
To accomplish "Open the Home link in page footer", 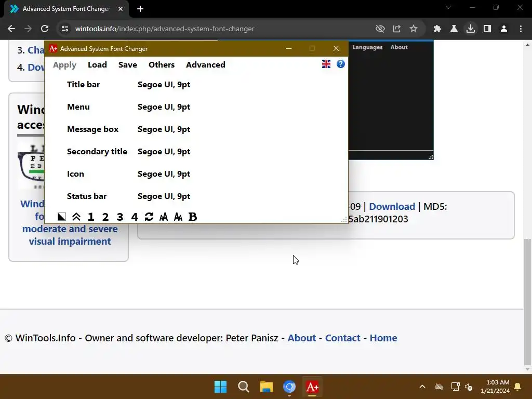I will click(383, 338).
